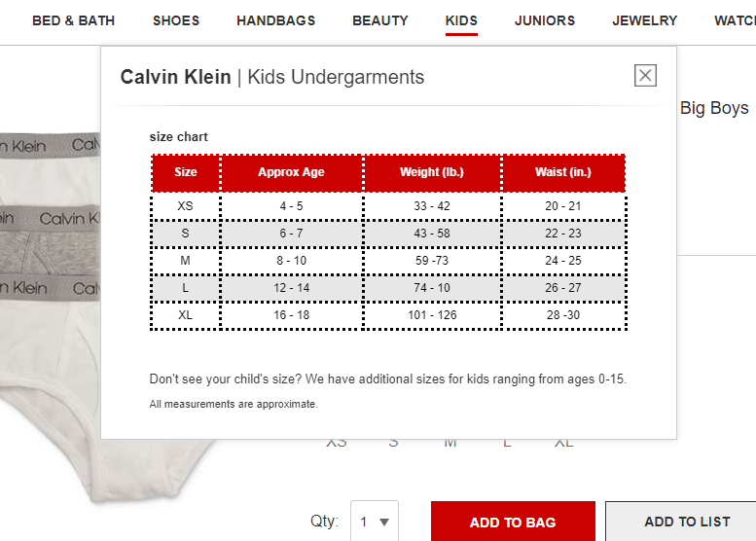This screenshot has width=756, height=541.
Task: Click the Waist (in.) column header
Action: [563, 172]
